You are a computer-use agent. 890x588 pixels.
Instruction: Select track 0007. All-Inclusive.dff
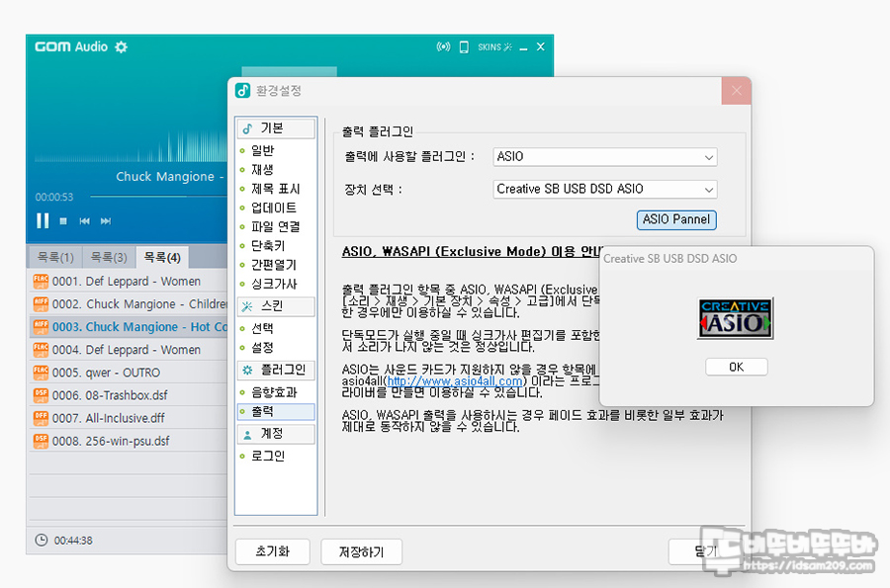tap(129, 418)
